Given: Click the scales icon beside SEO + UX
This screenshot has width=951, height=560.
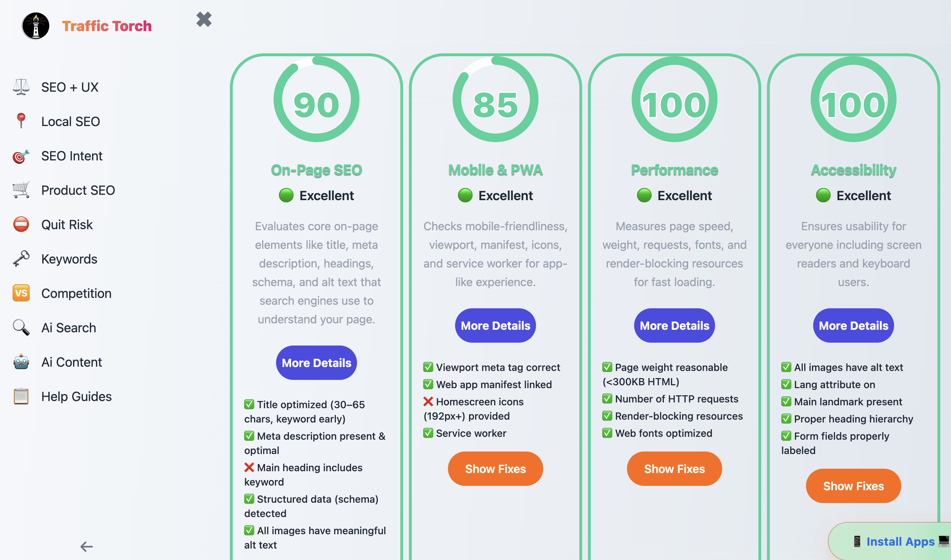Looking at the screenshot, I should tap(21, 87).
